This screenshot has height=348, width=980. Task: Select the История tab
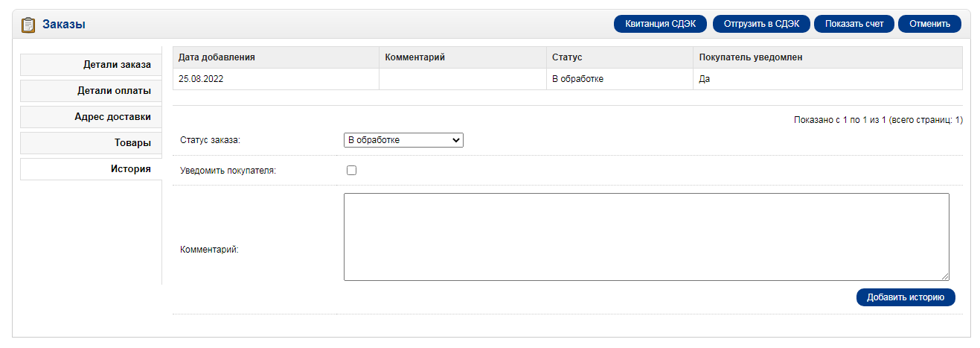(x=91, y=169)
